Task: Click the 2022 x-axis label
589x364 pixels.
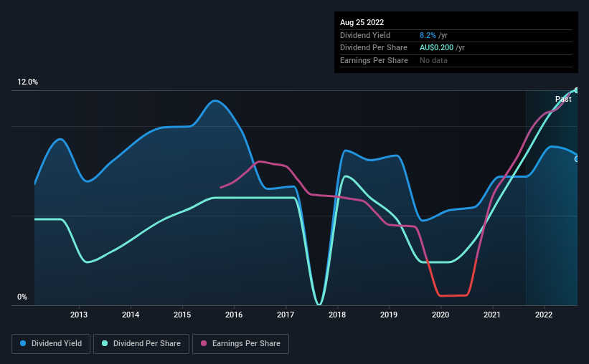Action: tap(544, 315)
